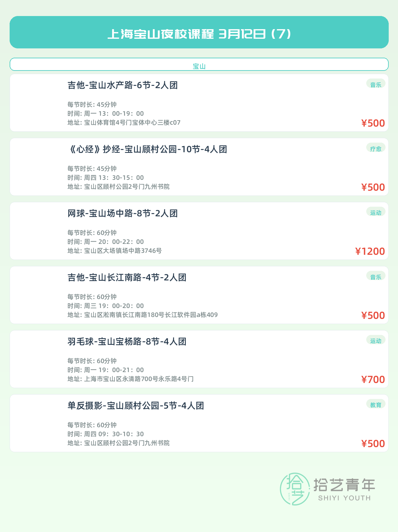Viewport: 398px width, 532px height.
Task: Click the ¥1200 tennis course price
Action: point(370,251)
